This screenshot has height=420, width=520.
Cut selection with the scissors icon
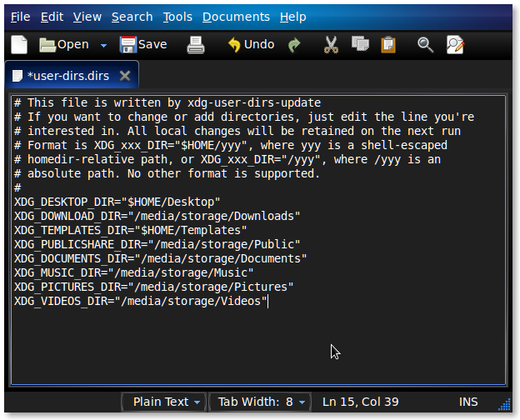tap(331, 45)
